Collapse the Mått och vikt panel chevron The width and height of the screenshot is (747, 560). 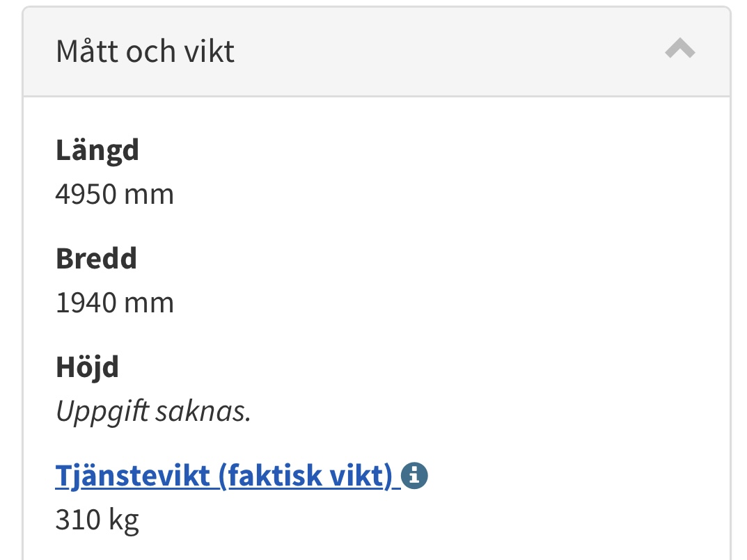coord(679,49)
